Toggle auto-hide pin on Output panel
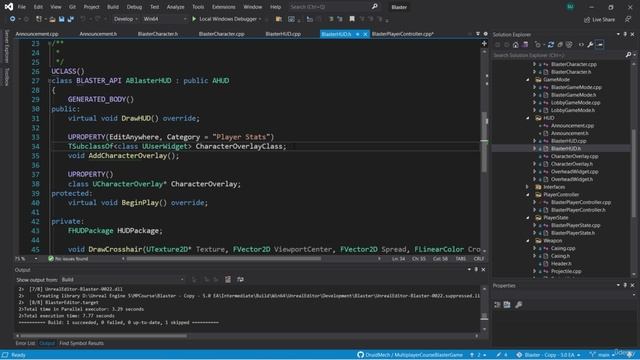Viewport: 640px width, 360px height. point(476,269)
